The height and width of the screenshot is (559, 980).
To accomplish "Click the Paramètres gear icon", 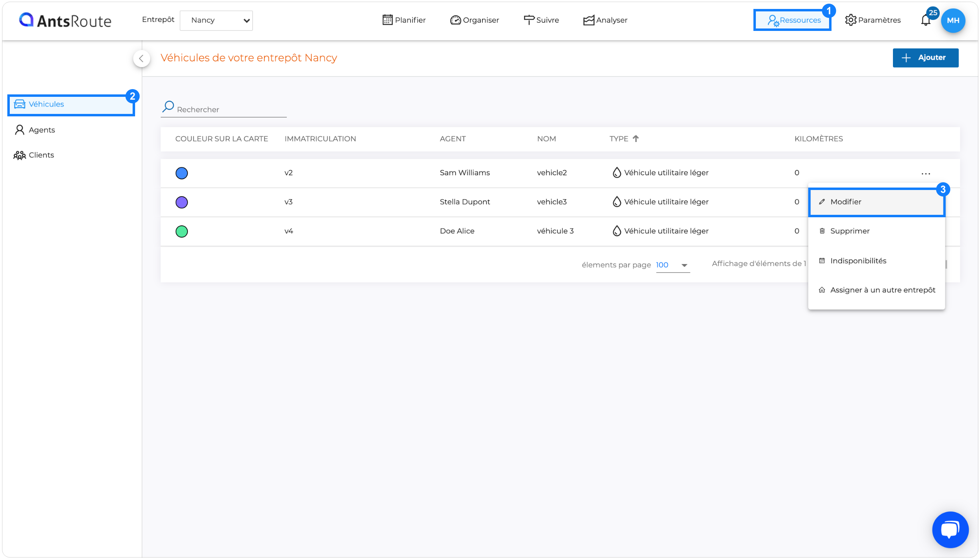I will 851,20.
